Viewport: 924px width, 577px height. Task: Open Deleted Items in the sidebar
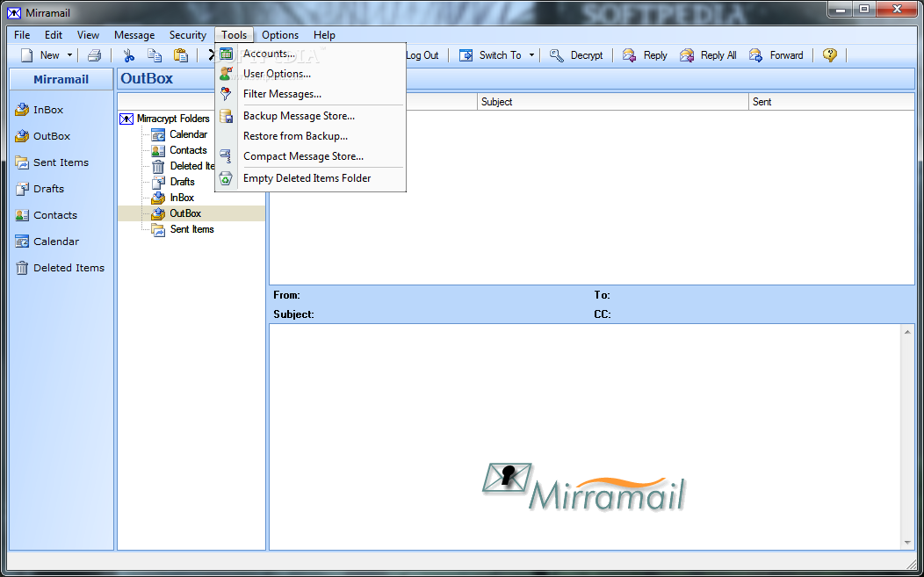pyautogui.click(x=60, y=268)
